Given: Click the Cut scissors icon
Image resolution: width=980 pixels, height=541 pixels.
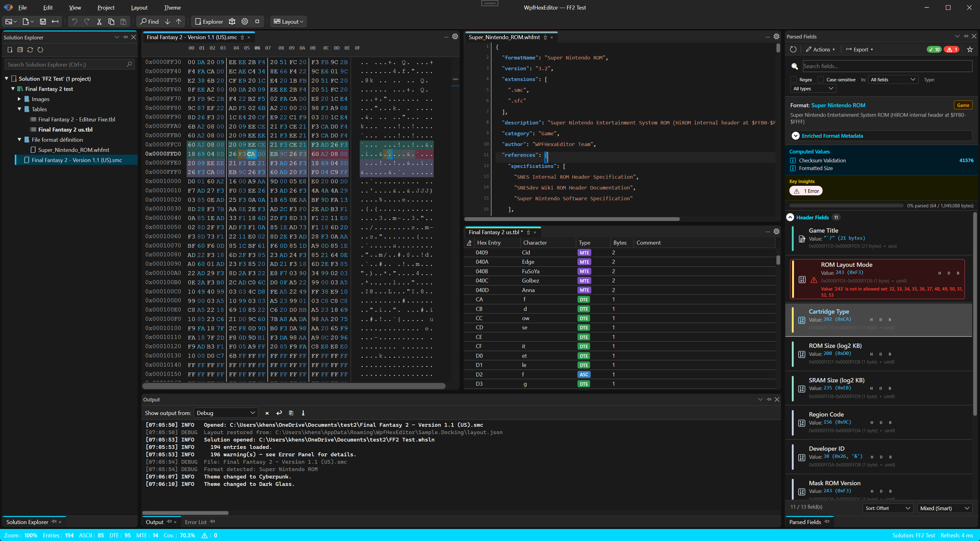Looking at the screenshot, I should pos(99,22).
